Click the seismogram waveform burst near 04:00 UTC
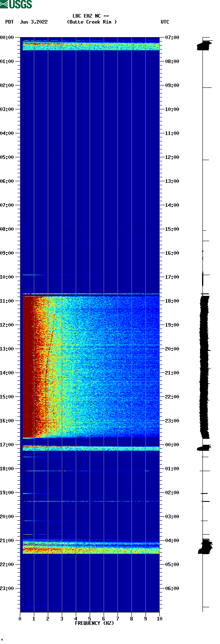220x644 pixels. (205, 547)
